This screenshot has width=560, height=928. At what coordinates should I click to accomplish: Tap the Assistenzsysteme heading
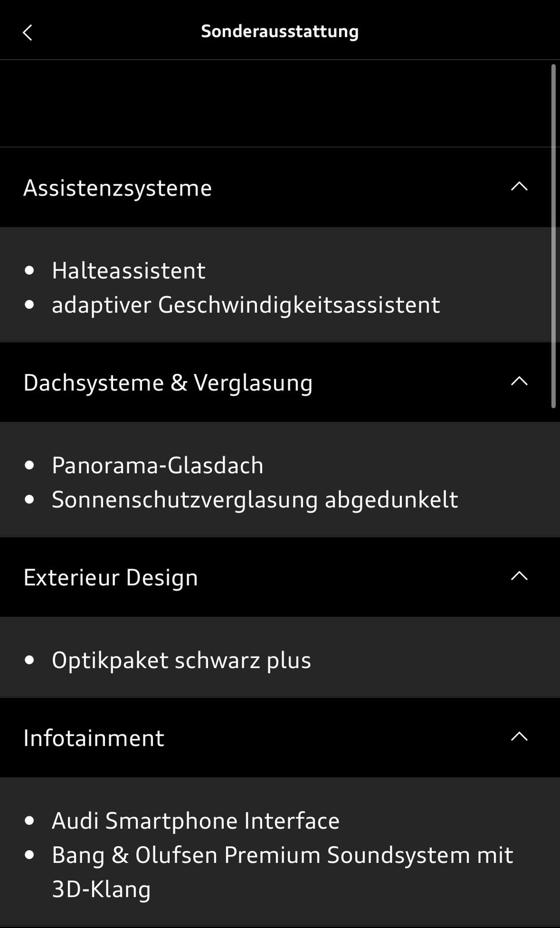point(118,188)
